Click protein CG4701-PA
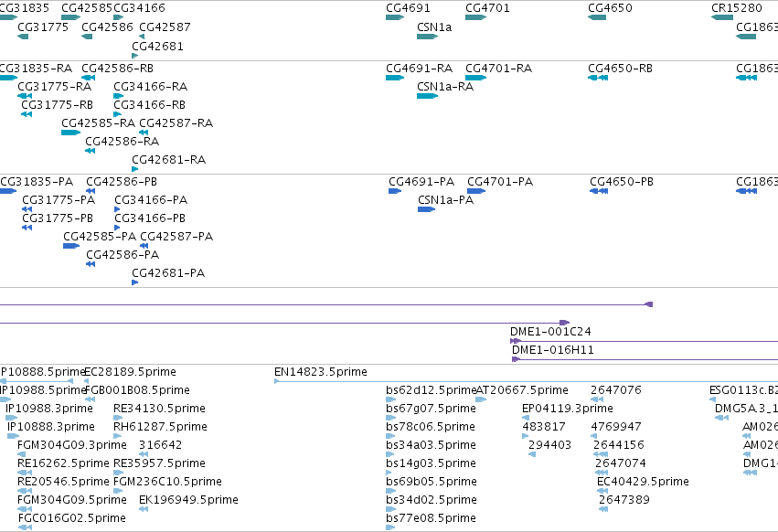The height and width of the screenshot is (532, 778). (x=500, y=182)
